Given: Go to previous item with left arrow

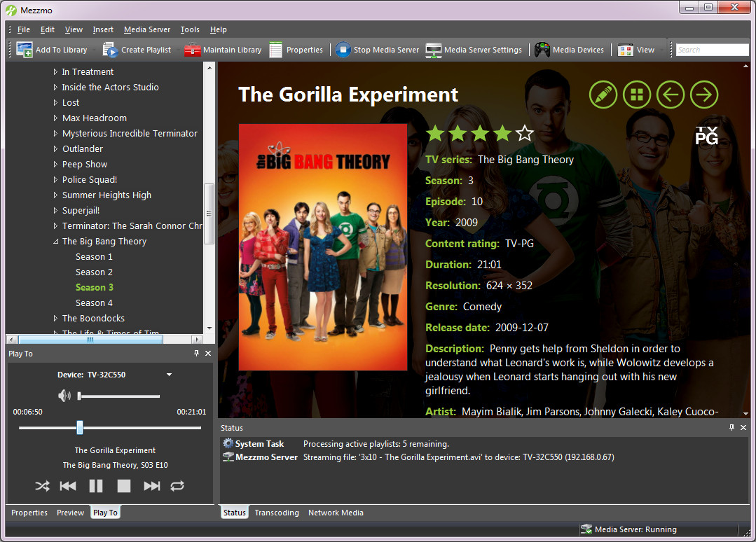Looking at the screenshot, I should point(671,95).
